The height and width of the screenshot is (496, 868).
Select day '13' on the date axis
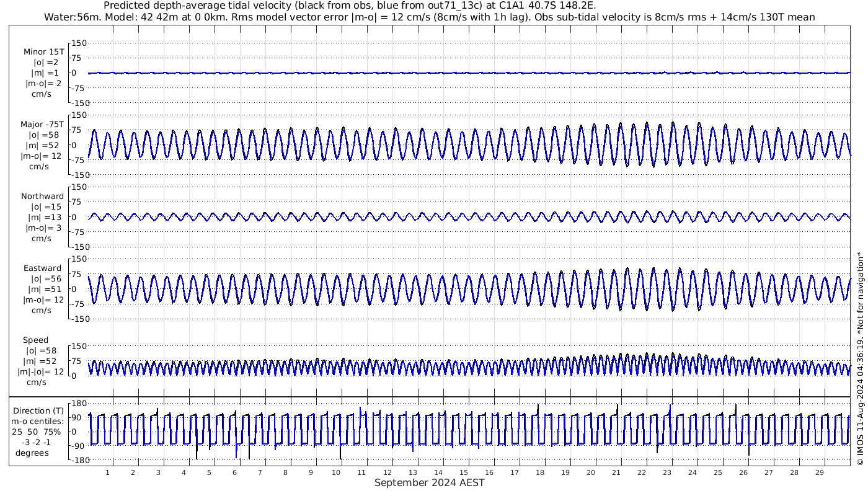click(x=412, y=472)
